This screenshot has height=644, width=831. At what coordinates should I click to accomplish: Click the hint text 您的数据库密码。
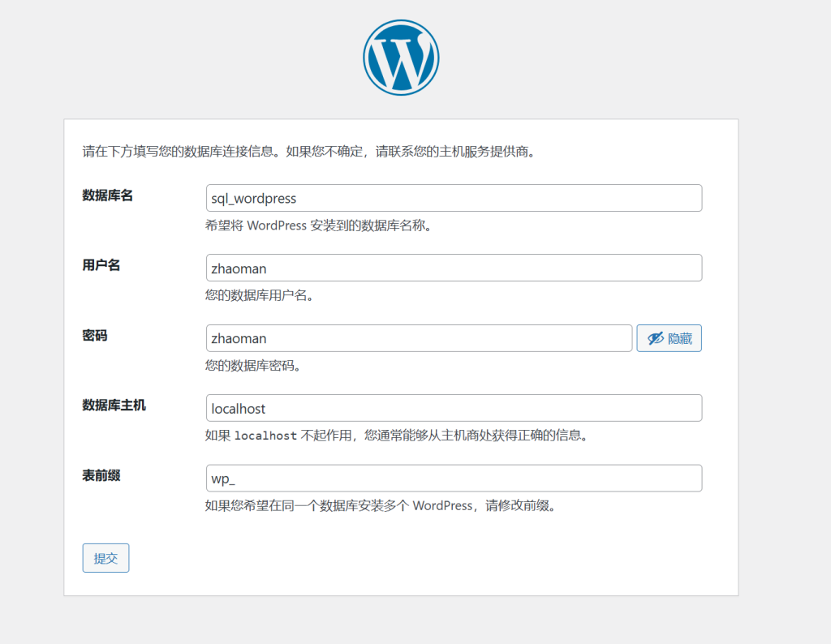point(254,366)
